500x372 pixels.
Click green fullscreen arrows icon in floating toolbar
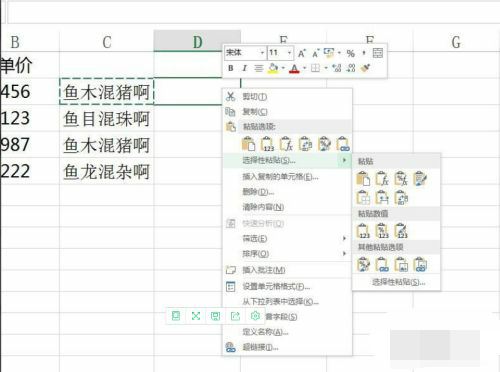[x=196, y=315]
